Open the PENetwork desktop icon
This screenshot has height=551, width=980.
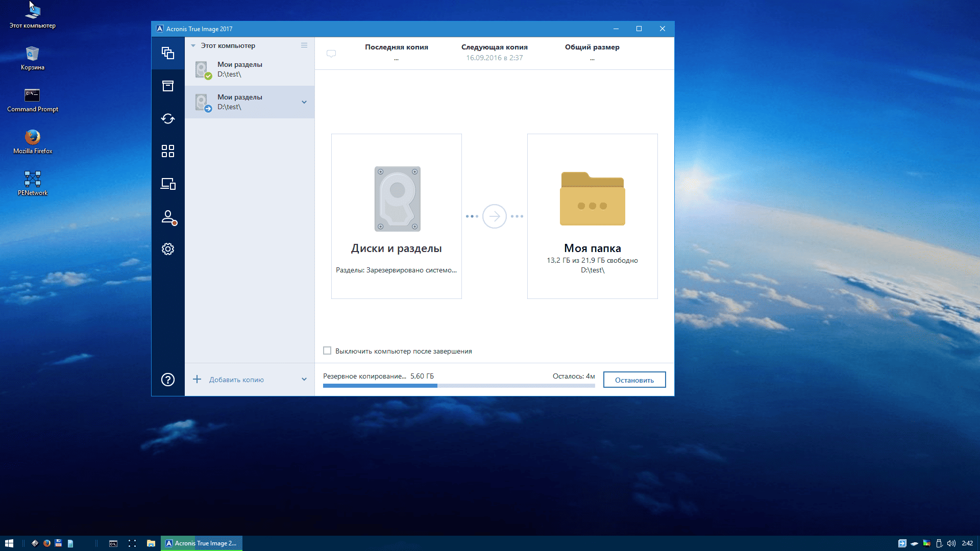33,184
